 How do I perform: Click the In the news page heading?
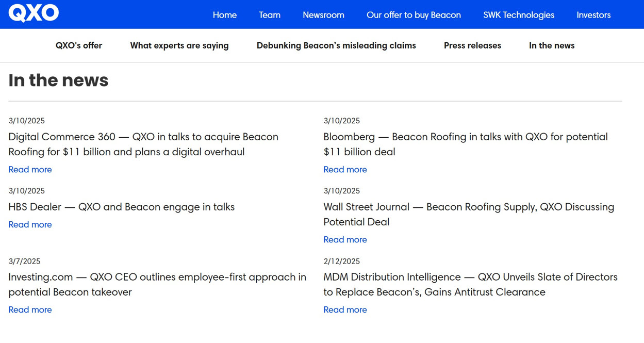(x=58, y=80)
